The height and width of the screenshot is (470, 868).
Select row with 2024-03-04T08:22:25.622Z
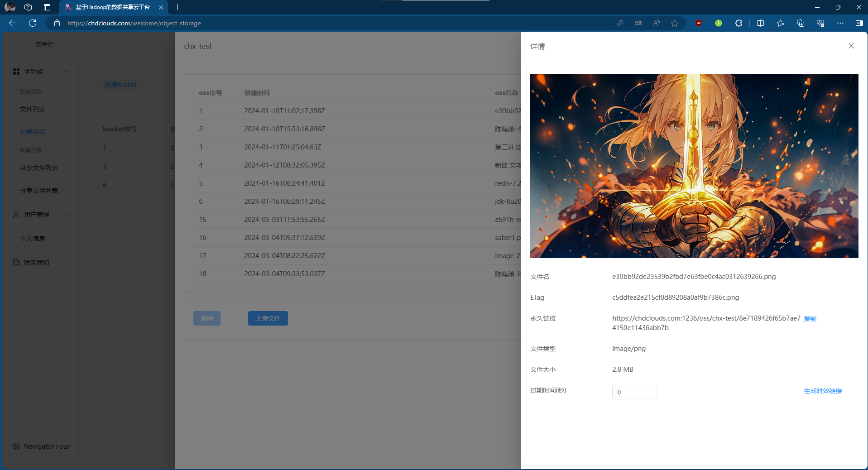pos(357,256)
